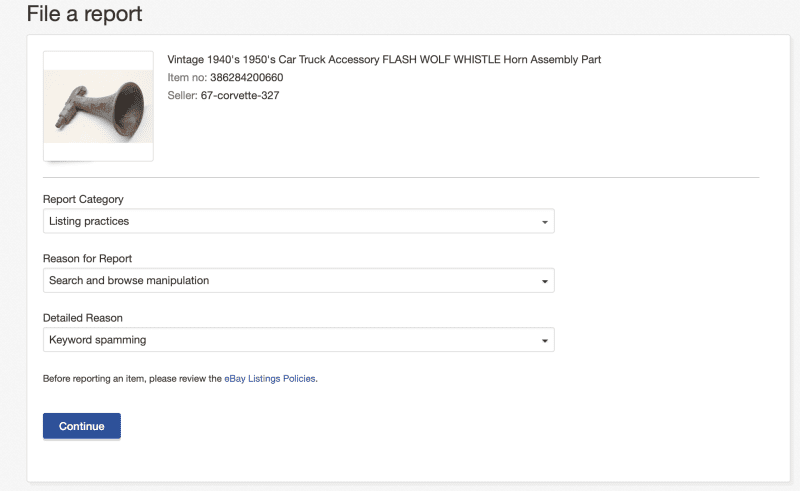Click the seller name 67-corvette-327
Image resolution: width=800 pixels, height=491 pixels.
click(240, 95)
